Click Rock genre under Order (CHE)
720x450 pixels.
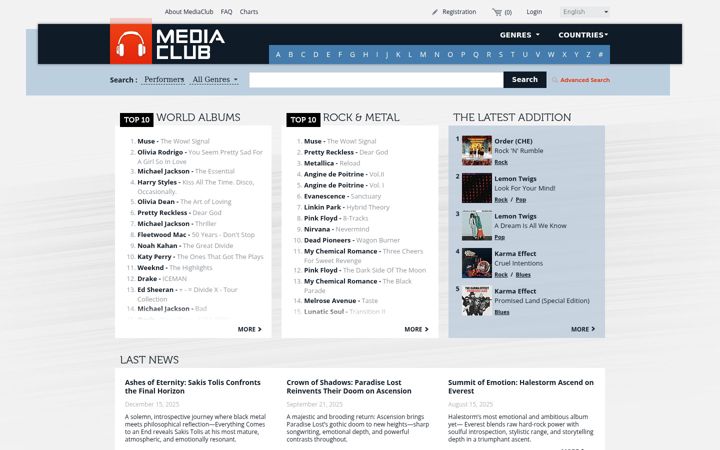pos(501,162)
